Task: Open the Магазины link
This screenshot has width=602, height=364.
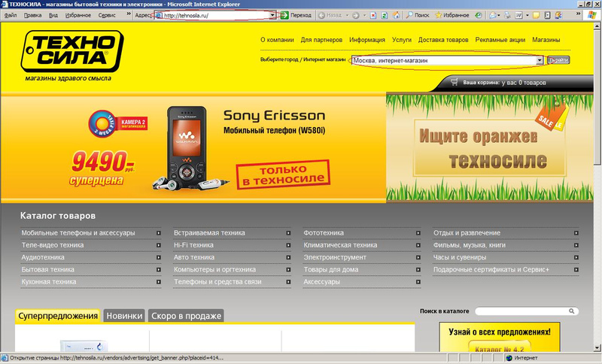Action: (x=546, y=40)
